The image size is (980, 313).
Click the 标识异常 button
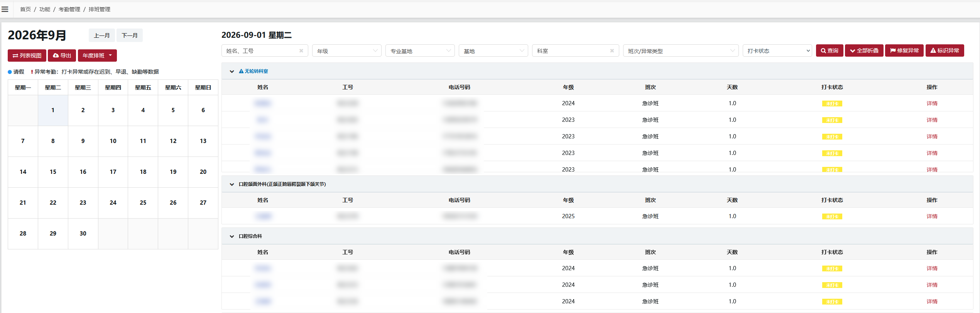945,50
